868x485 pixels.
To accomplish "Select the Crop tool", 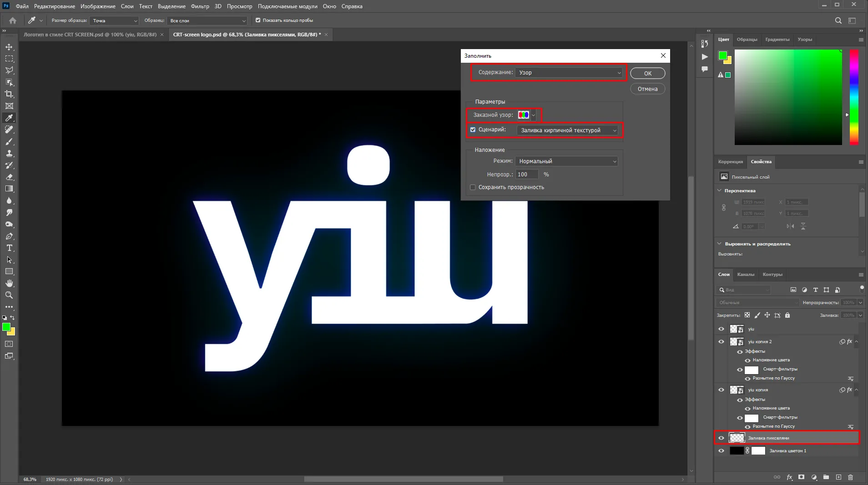I will pos(9,94).
